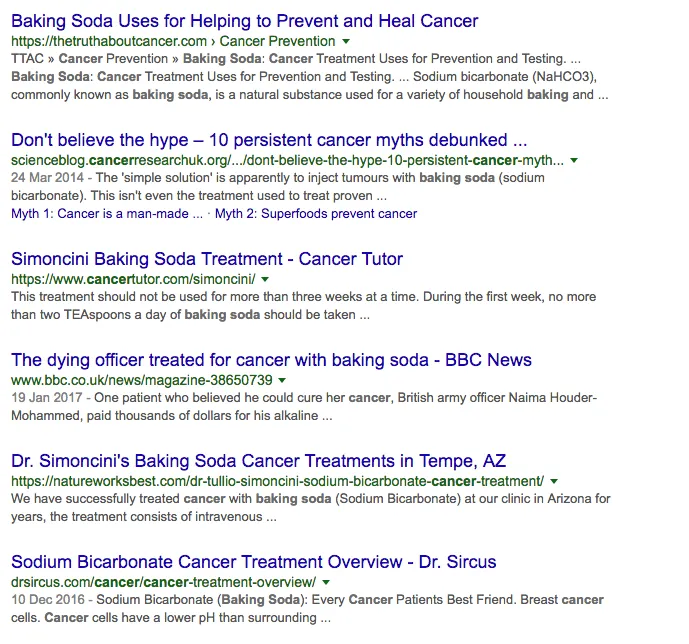The image size is (689, 644).
Task: Expand dropdown arrow beside bbc.co.uk URL
Action: [x=282, y=380]
